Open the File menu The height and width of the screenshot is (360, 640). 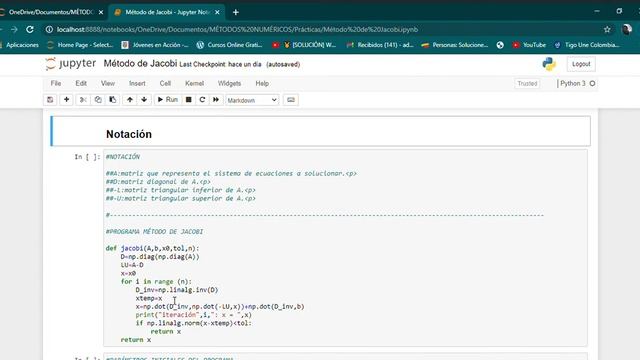coord(56,83)
